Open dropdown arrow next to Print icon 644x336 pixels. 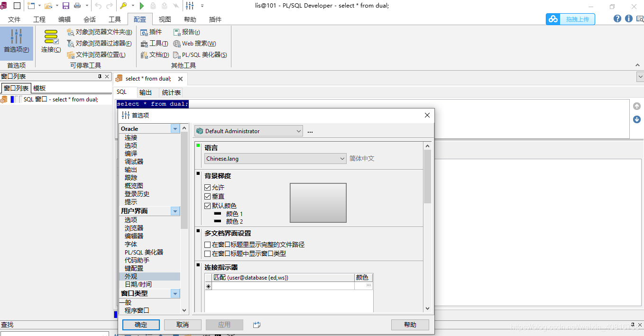(86, 6)
